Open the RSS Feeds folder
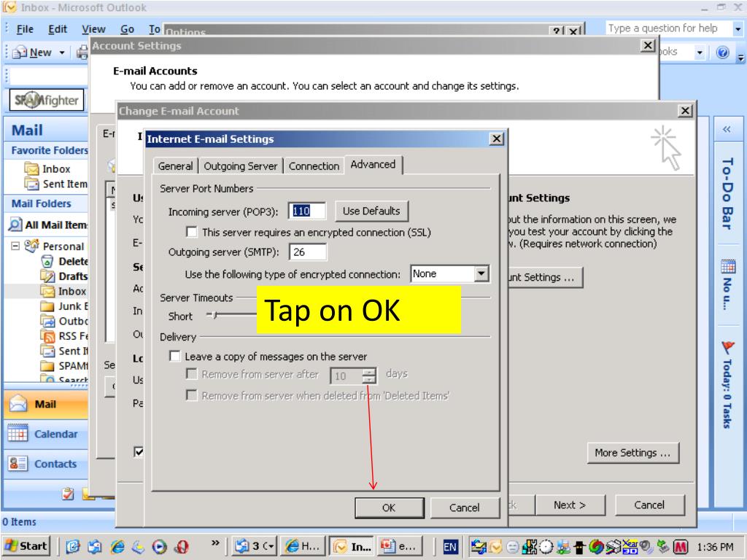The height and width of the screenshot is (560, 747). (64, 336)
